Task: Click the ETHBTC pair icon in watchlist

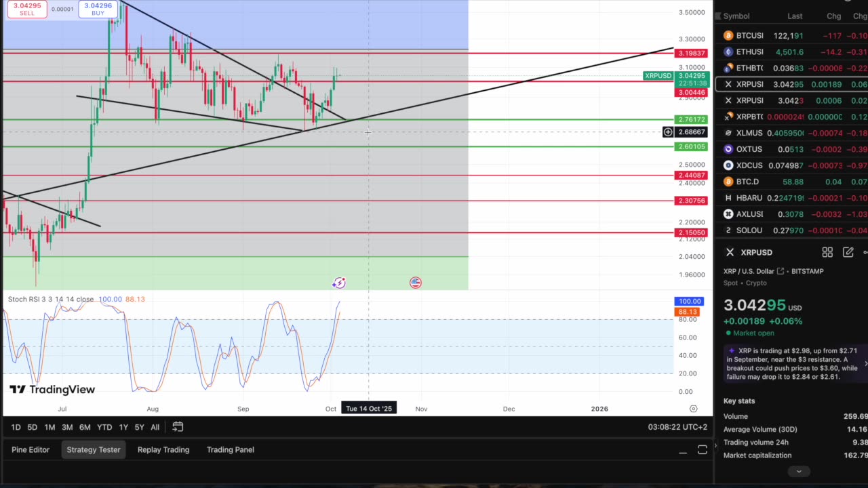Action: (728, 68)
